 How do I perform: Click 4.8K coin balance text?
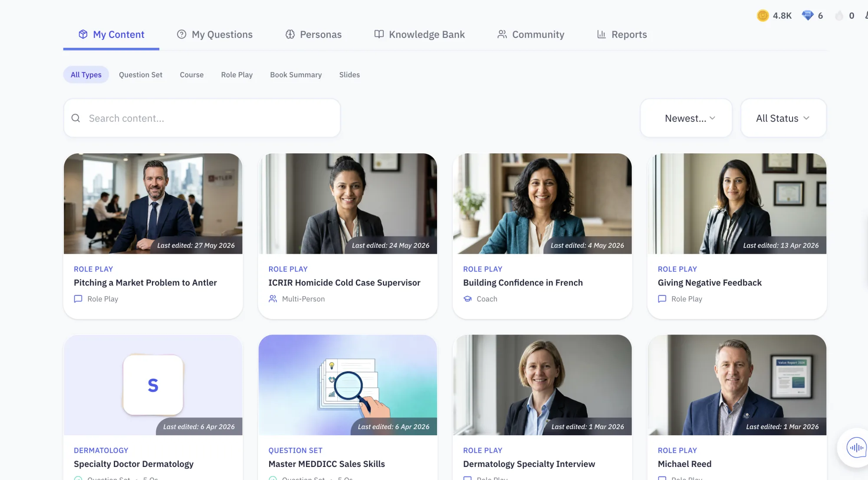[782, 16]
